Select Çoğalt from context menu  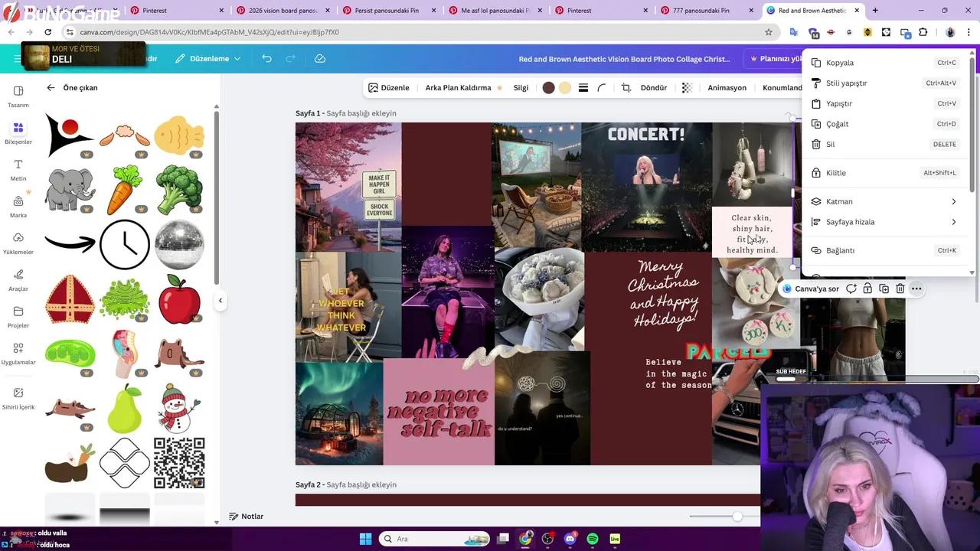pyautogui.click(x=886, y=124)
